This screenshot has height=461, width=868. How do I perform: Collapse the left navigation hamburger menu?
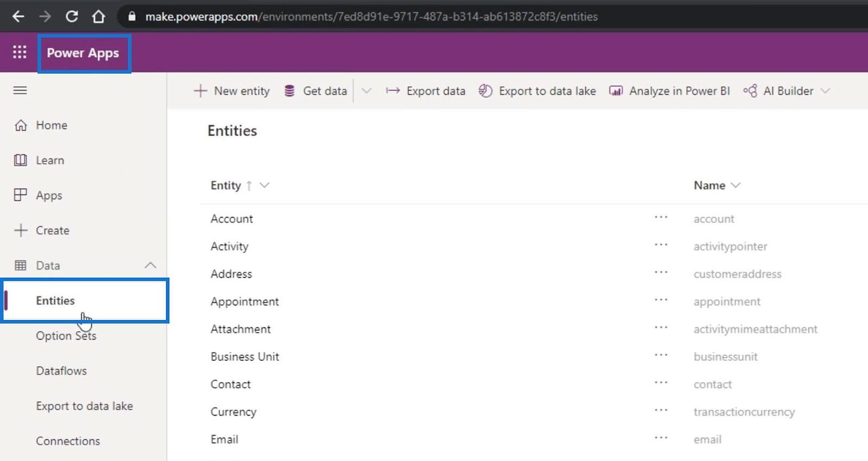coord(20,90)
